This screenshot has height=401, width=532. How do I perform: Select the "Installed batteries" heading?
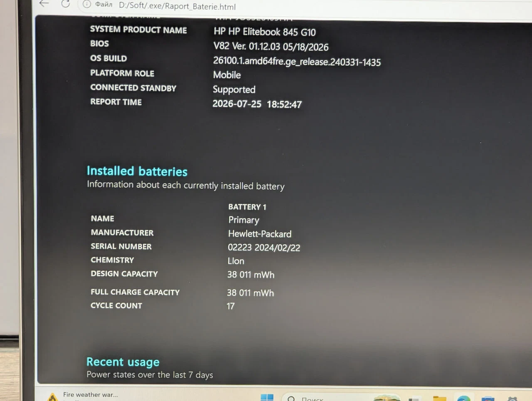(x=137, y=171)
